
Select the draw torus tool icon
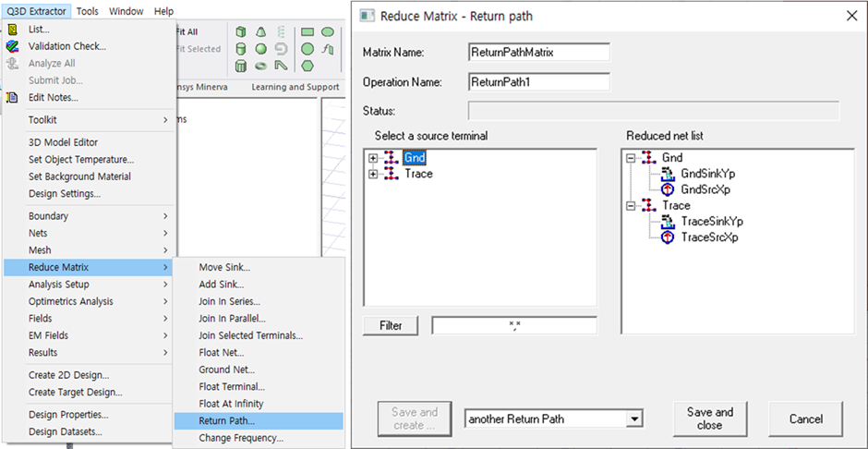pyautogui.click(x=261, y=66)
